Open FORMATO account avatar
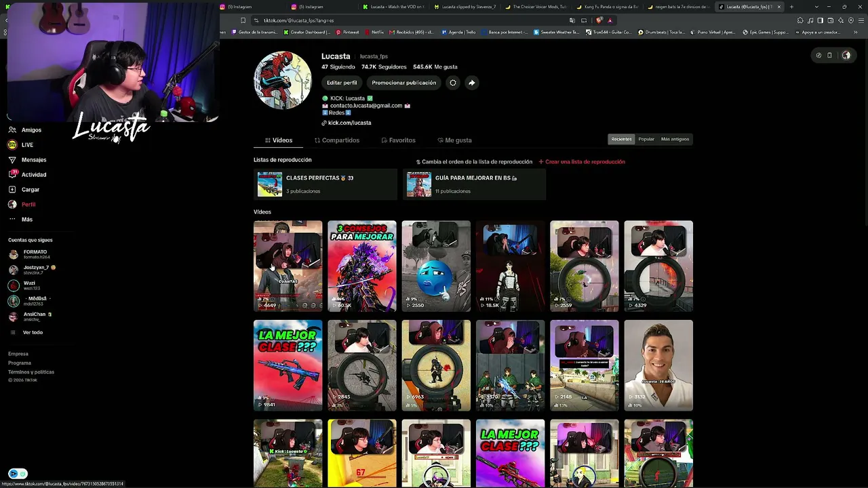The height and width of the screenshot is (488, 868). point(14,254)
